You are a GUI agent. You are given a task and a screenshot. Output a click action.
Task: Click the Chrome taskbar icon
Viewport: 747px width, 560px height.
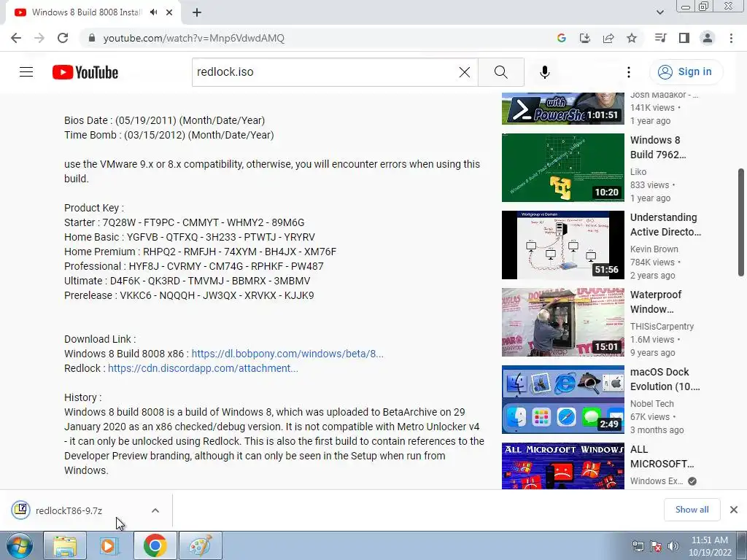pos(155,545)
